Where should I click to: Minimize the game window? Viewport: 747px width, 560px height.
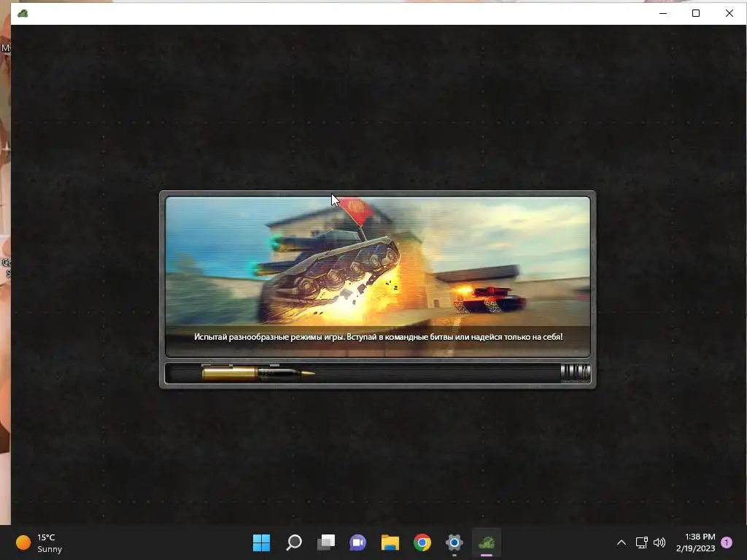pyautogui.click(x=662, y=13)
